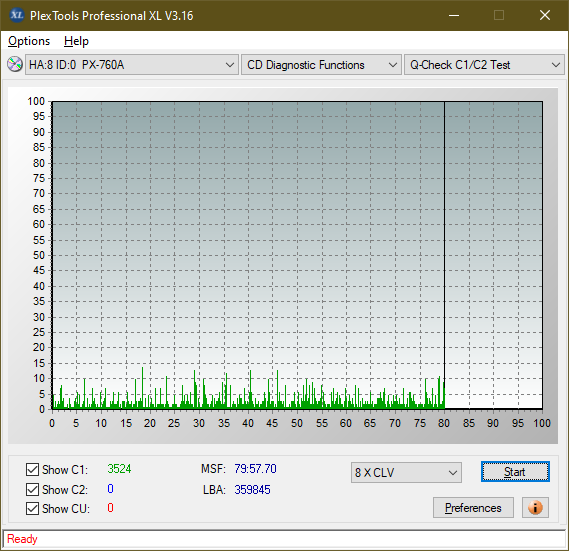The image size is (569, 551).
Task: Toggle the Show C1 checkbox
Action: tap(32, 469)
